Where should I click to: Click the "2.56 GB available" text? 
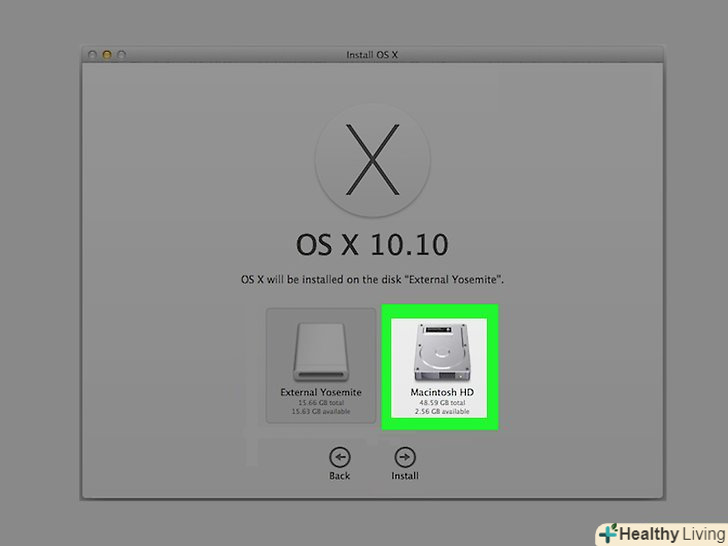coord(442,411)
